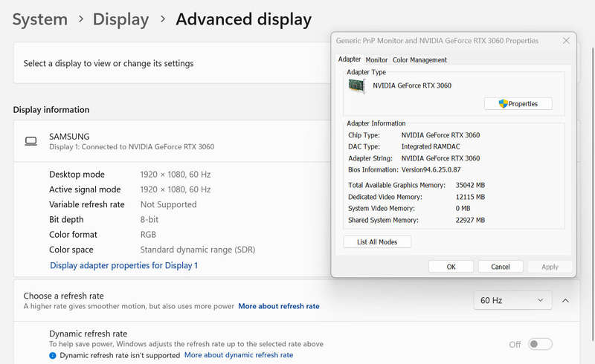Go back to System in breadcrumb

tap(40, 19)
